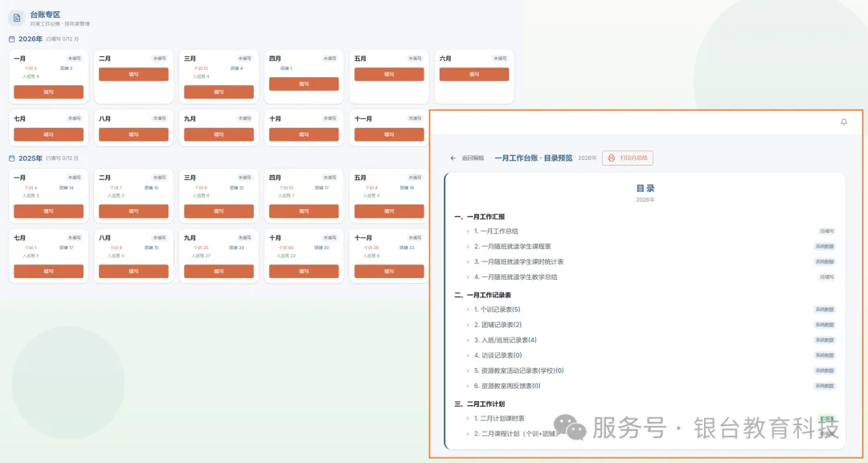Click 填写 on the 2025 七月 card
The height and width of the screenshot is (463, 868).
pyautogui.click(x=49, y=272)
